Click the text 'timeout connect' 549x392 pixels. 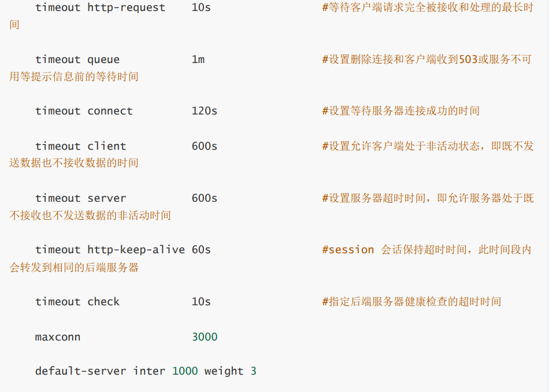point(84,111)
